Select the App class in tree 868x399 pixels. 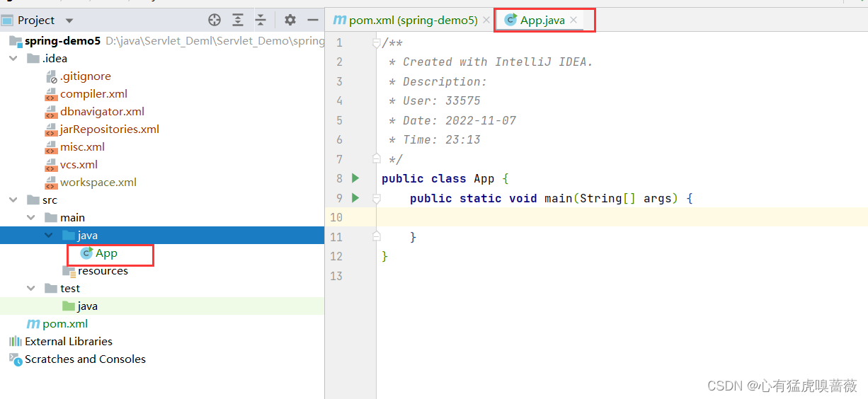coord(106,253)
